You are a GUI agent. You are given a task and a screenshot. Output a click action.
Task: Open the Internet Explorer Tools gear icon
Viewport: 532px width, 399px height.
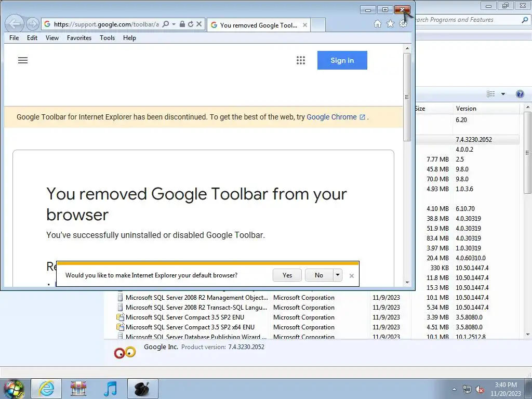point(403,24)
